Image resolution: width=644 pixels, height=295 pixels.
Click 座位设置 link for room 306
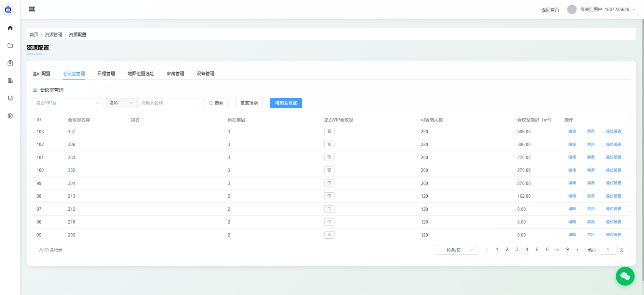[x=613, y=144]
